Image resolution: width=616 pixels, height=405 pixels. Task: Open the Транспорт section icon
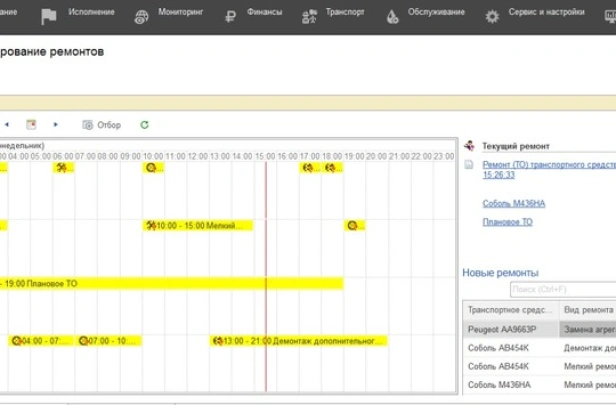point(309,16)
